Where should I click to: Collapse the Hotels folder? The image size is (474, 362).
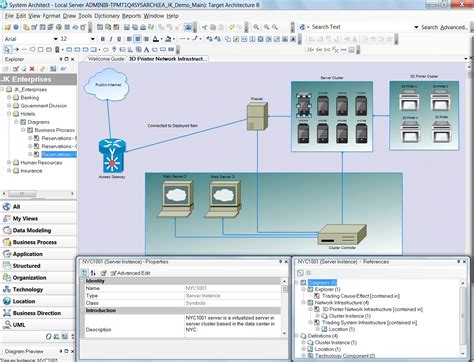point(9,114)
